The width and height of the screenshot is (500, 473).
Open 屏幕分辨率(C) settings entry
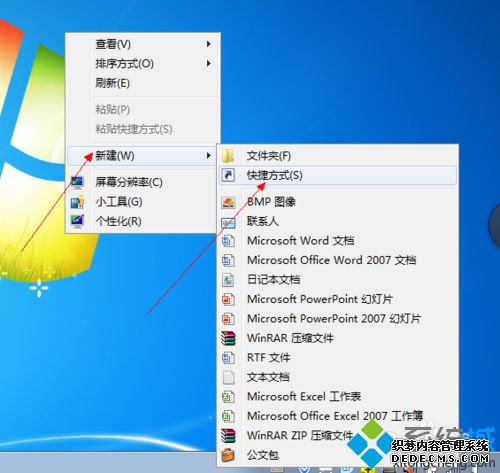click(143, 182)
